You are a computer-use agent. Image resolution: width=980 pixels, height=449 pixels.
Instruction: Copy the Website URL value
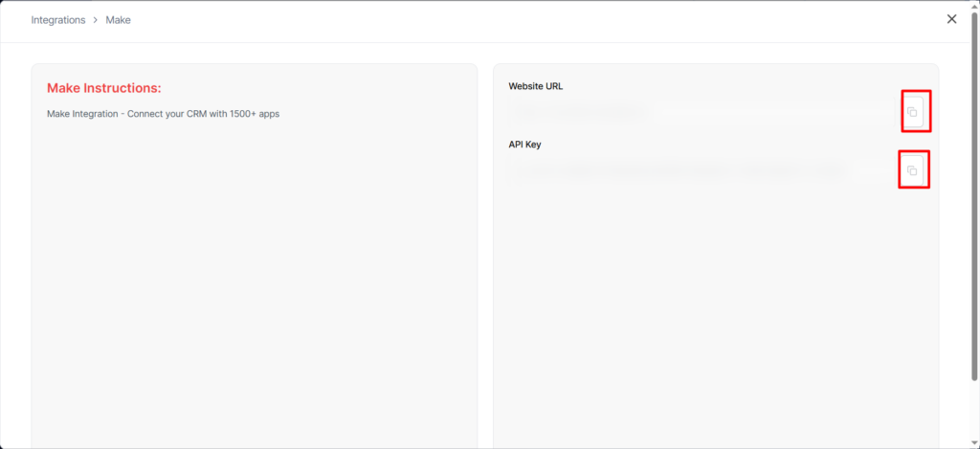pos(912,112)
